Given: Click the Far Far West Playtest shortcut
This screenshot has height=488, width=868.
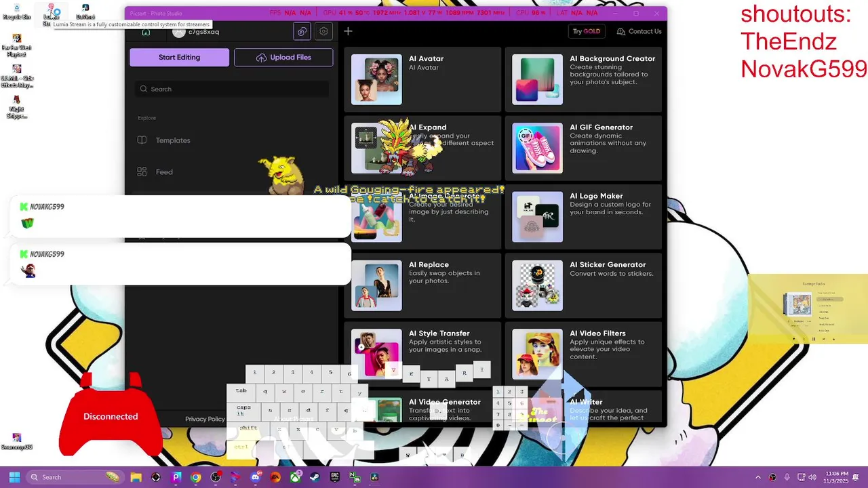Looking at the screenshot, I should coord(17,46).
